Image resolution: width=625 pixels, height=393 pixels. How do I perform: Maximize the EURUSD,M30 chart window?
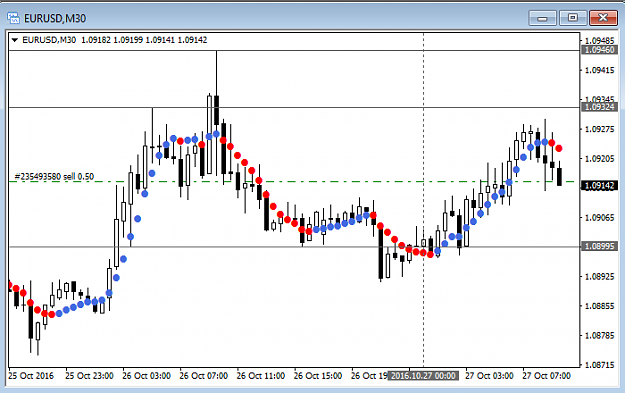click(x=573, y=18)
